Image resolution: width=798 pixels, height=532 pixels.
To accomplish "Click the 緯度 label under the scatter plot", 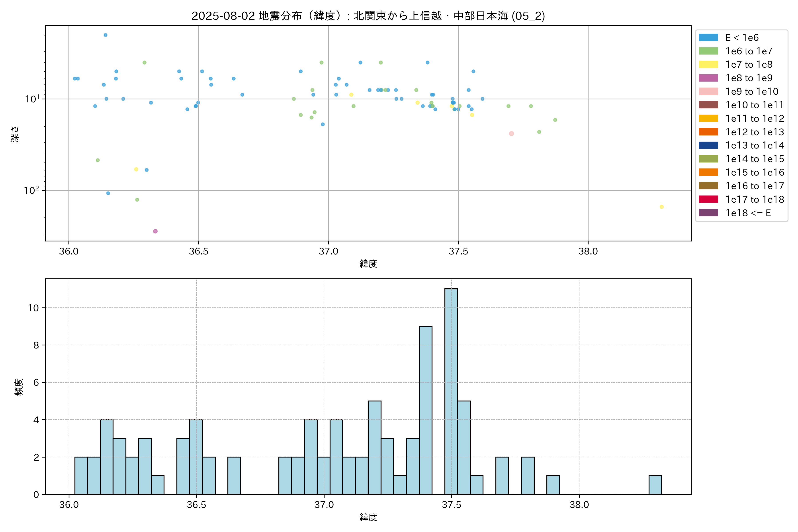I will coord(368,264).
